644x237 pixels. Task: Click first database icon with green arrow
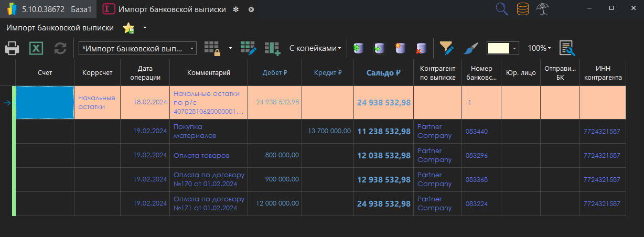tap(359, 48)
